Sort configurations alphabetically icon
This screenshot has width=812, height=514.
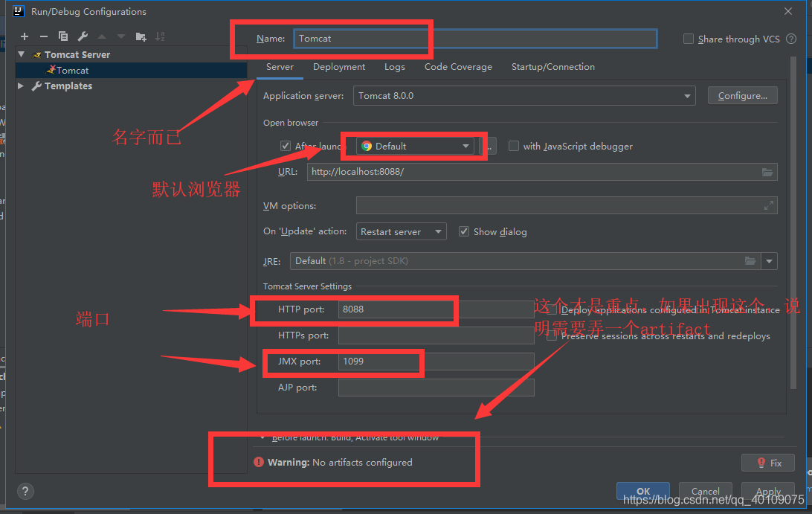pos(160,36)
